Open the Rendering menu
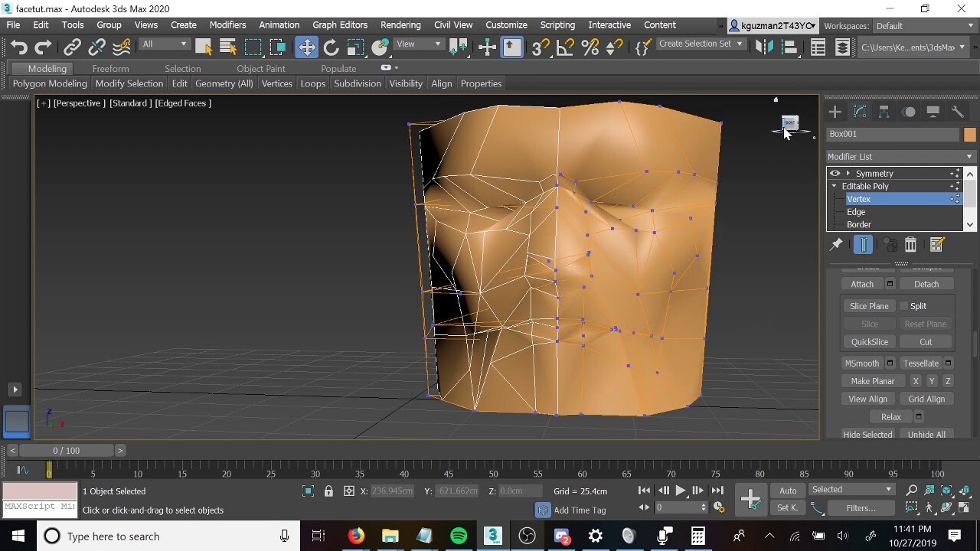The image size is (980, 551). coord(400,25)
